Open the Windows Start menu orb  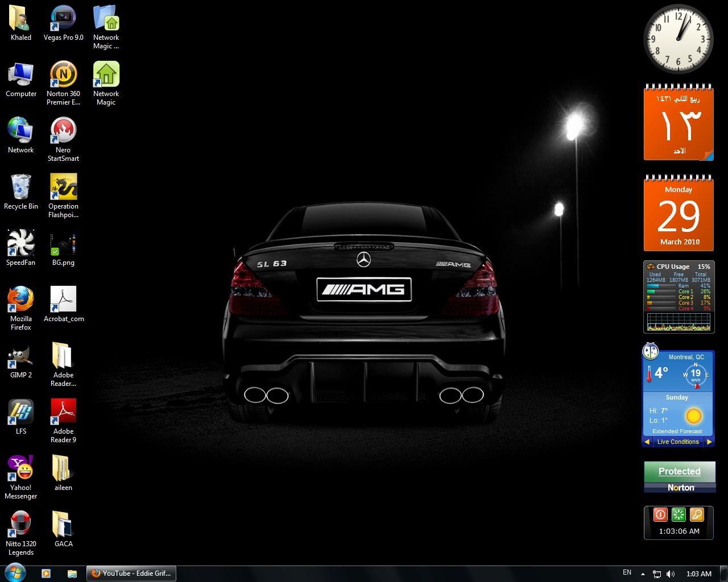point(15,573)
